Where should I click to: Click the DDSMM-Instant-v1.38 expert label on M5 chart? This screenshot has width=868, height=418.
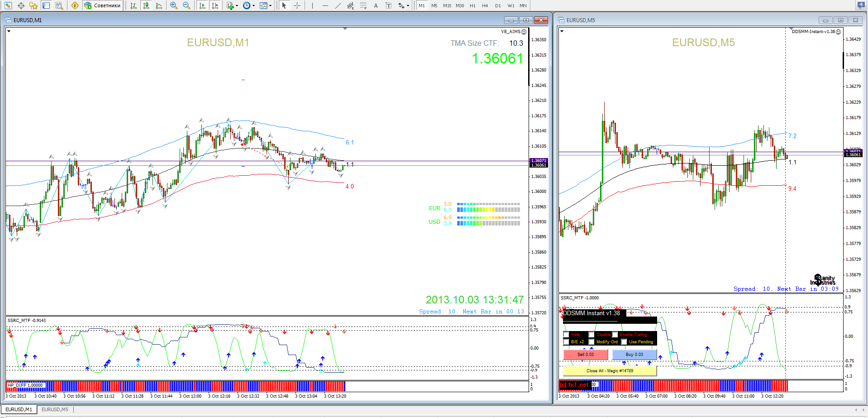point(816,32)
